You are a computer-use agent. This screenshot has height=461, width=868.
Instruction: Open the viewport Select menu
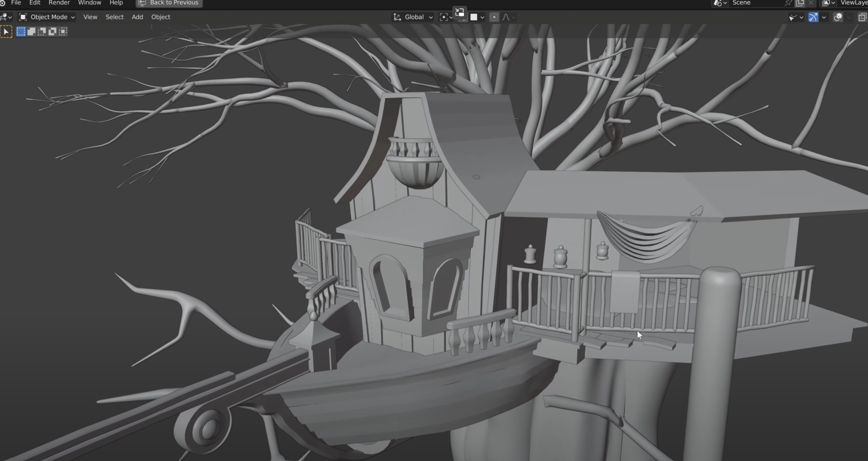pos(115,17)
